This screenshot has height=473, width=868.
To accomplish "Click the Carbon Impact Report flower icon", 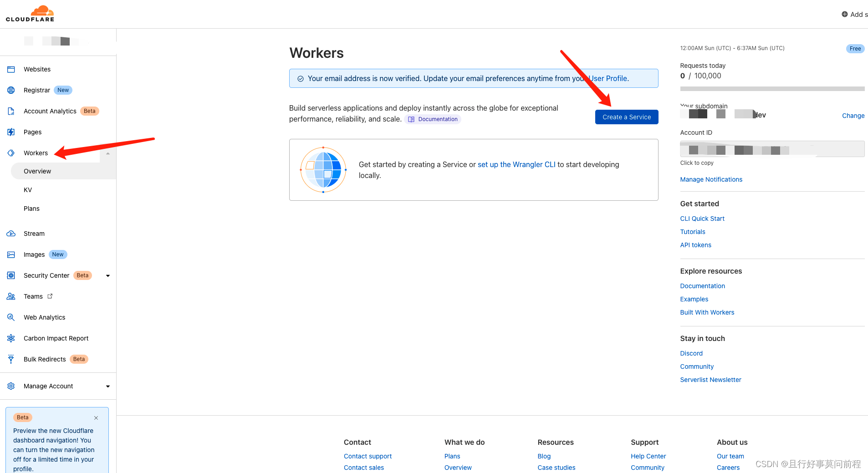I will (x=11, y=338).
